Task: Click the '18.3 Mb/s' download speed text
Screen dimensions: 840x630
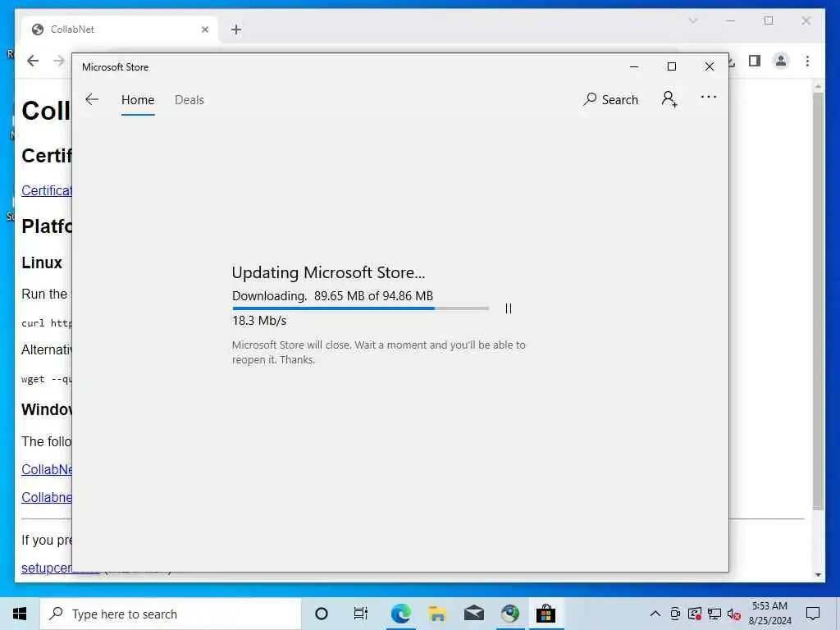Action: click(259, 321)
